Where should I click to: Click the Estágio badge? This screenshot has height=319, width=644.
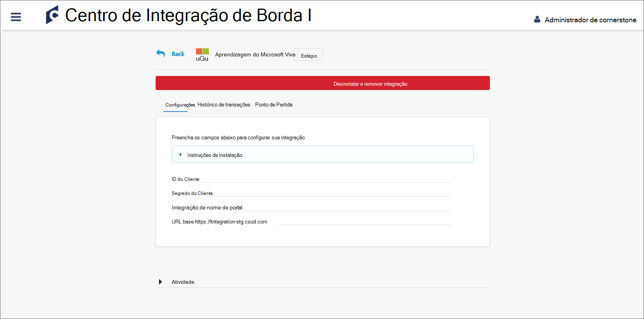point(309,55)
